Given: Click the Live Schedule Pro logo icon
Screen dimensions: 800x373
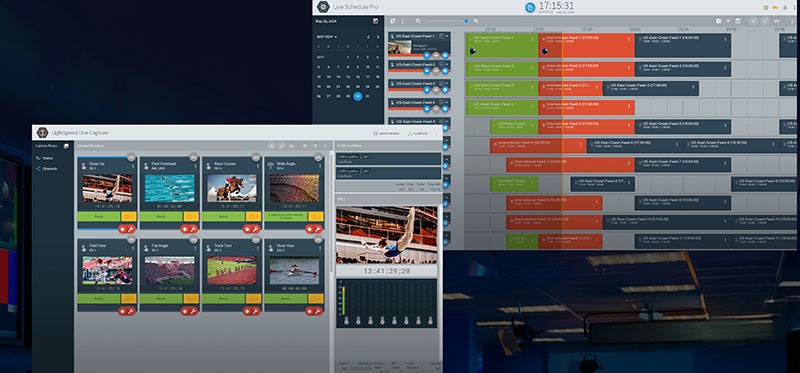Looking at the screenshot, I should point(323,7).
